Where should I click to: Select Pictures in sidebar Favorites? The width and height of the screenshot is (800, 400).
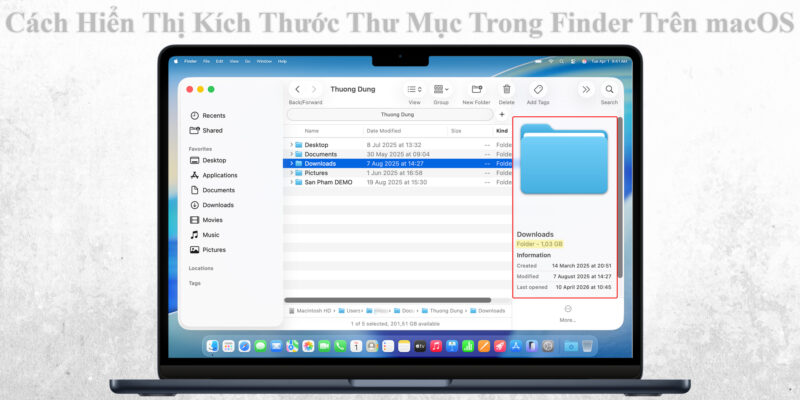tap(208, 249)
